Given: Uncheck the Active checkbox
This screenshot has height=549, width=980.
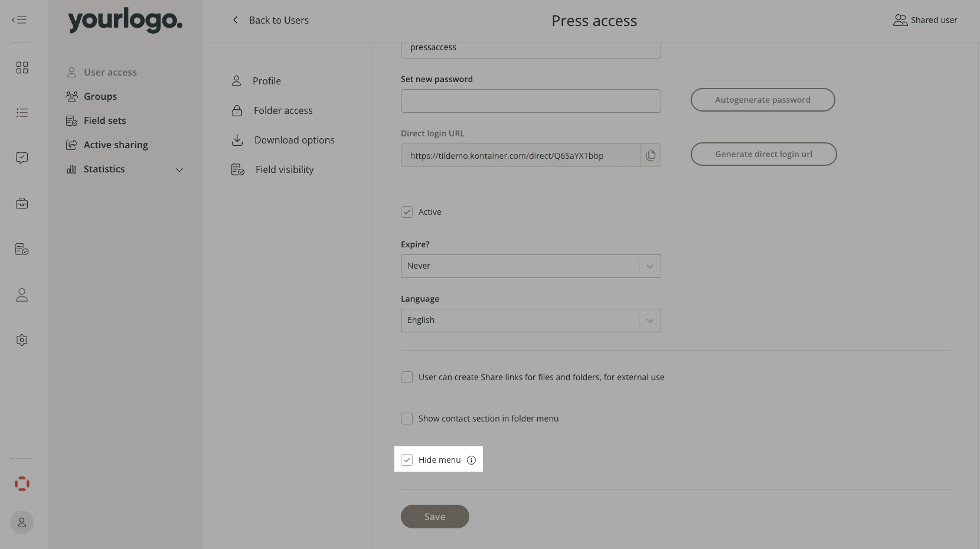Looking at the screenshot, I should (x=407, y=212).
